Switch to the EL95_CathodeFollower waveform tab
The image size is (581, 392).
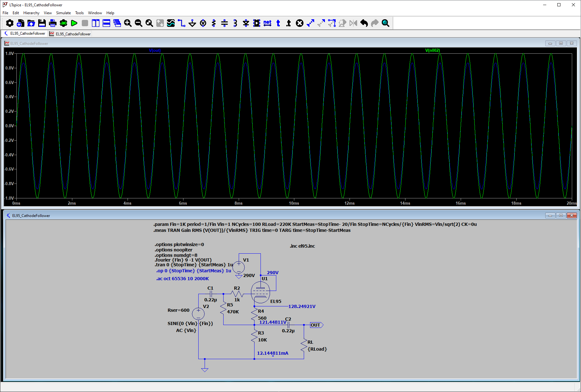70,34
